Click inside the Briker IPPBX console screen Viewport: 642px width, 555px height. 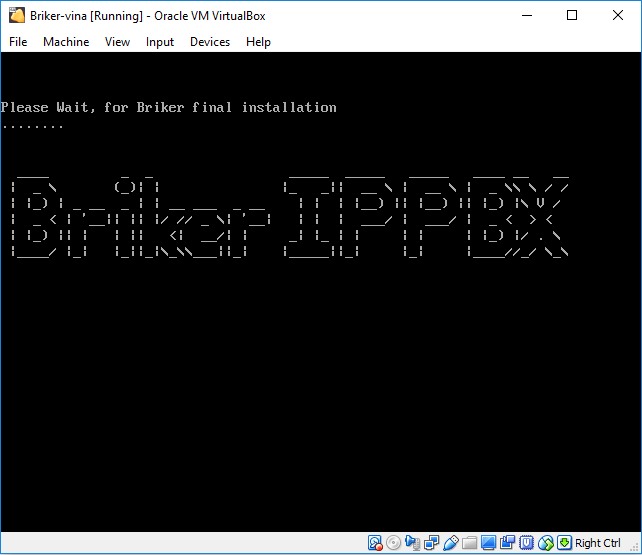(320, 350)
